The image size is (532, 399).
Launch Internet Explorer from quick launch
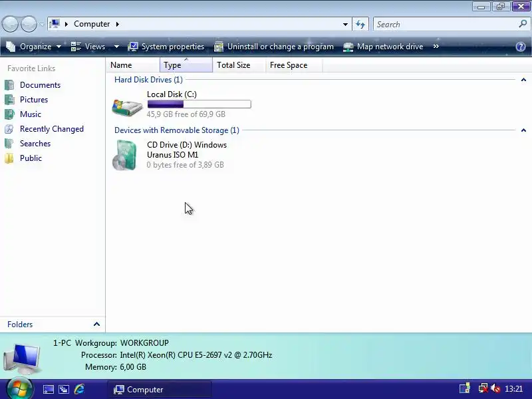(x=79, y=389)
